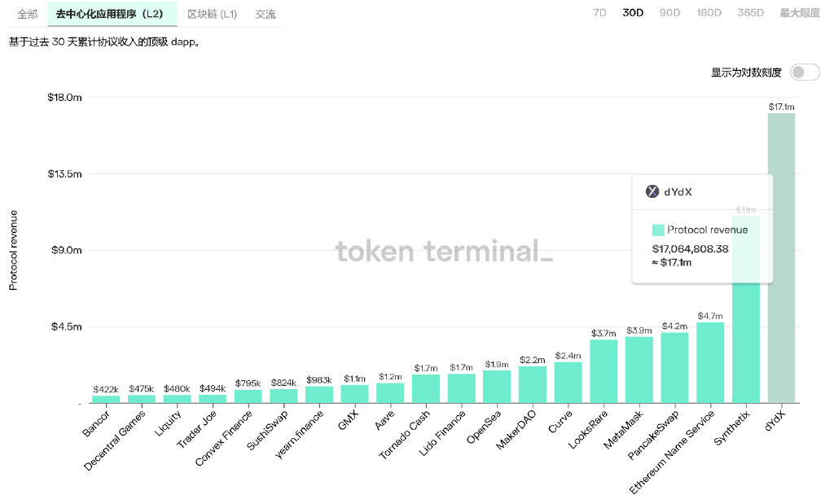Select the 365D time range
This screenshot has width=834, height=504.
750,13
